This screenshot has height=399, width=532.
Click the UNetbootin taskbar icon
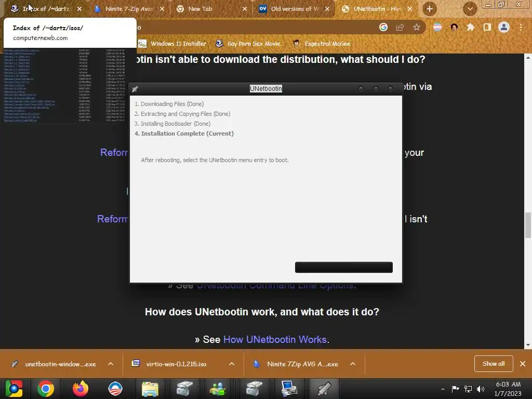pyautogui.click(x=324, y=389)
